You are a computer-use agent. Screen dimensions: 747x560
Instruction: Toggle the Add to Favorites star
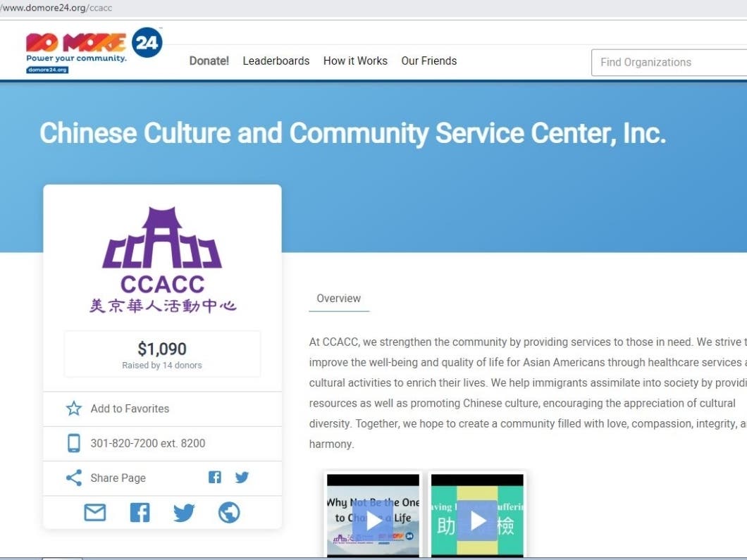click(x=74, y=409)
